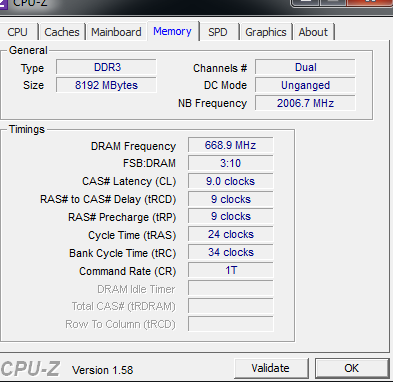Select the 1T Command Rate value

[231, 270]
